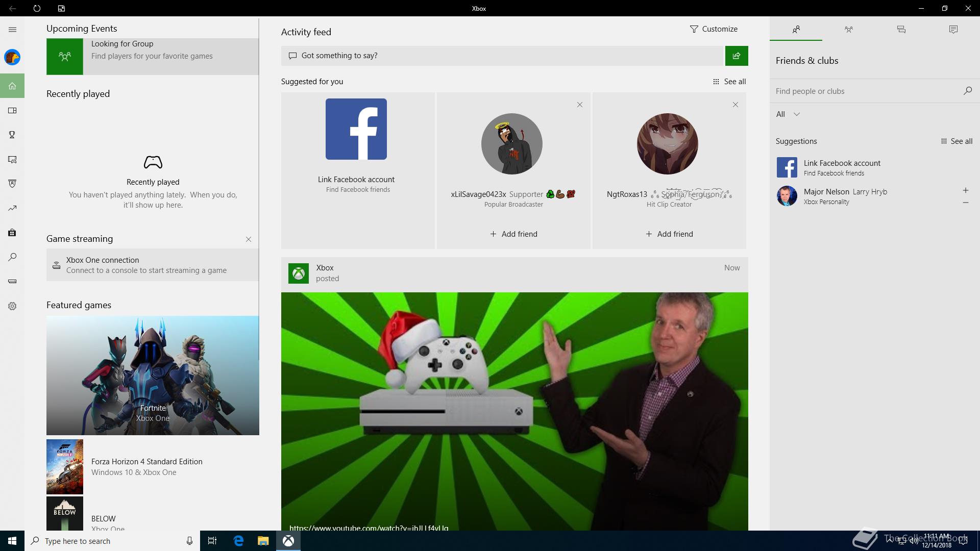
Task: Open Windows Start menu
Action: [x=12, y=541]
